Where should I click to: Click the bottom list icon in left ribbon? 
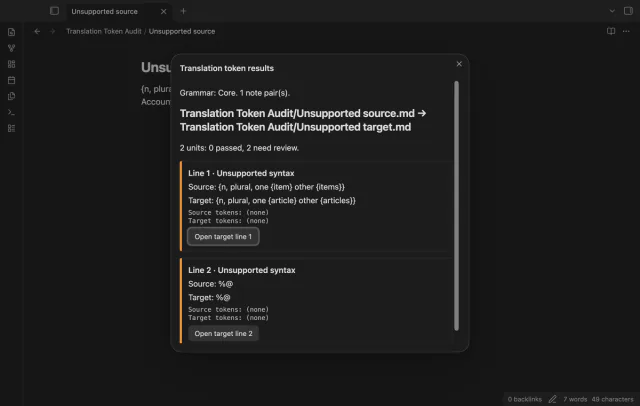pyautogui.click(x=11, y=128)
